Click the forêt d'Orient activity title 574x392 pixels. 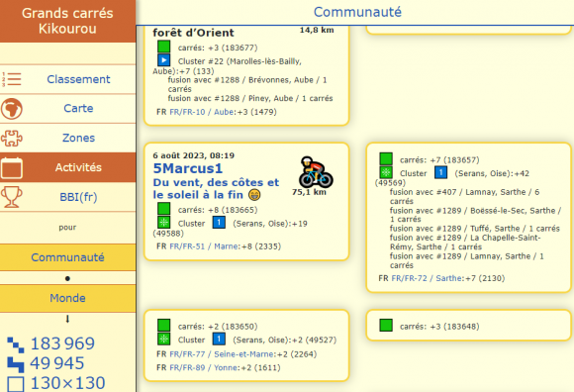click(193, 33)
